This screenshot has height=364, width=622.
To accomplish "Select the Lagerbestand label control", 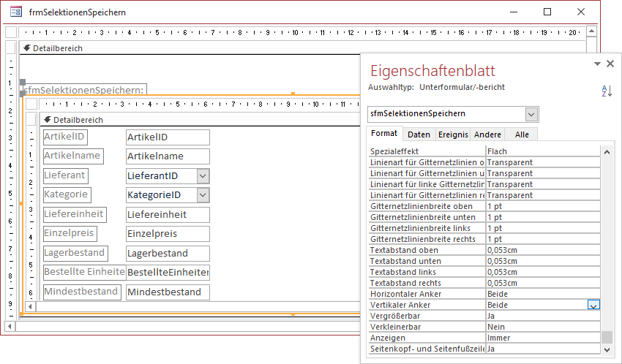I will pyautogui.click(x=75, y=253).
